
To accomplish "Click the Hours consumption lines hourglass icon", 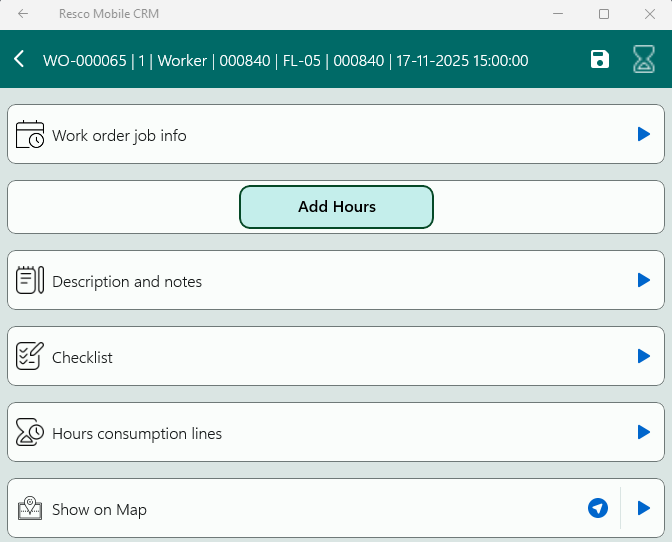I will 30,433.
